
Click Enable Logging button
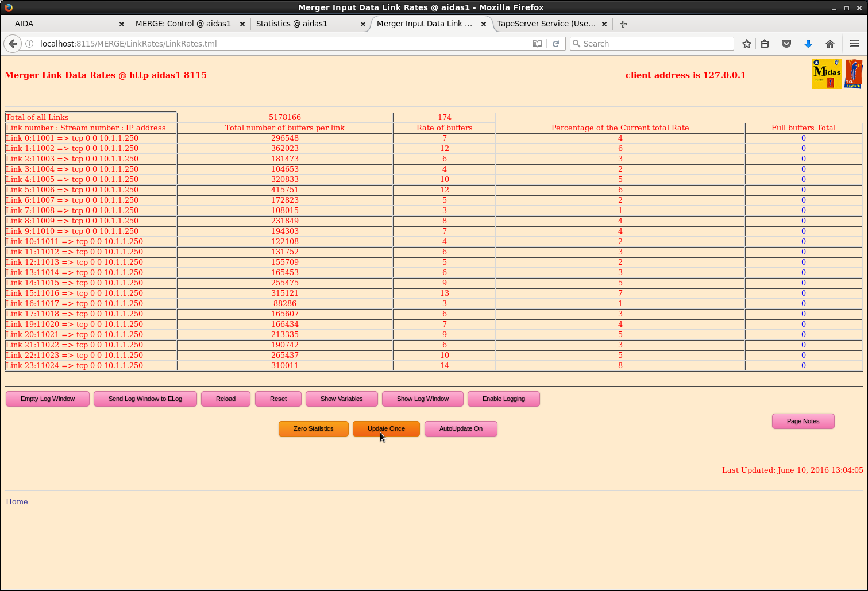click(x=504, y=399)
